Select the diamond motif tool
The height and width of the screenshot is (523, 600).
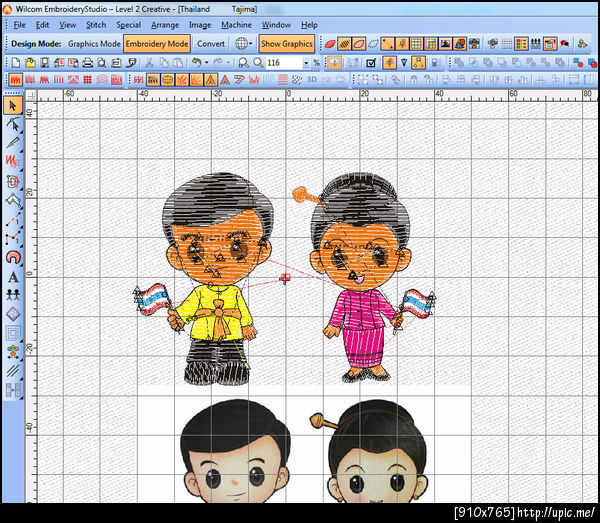click(13, 314)
